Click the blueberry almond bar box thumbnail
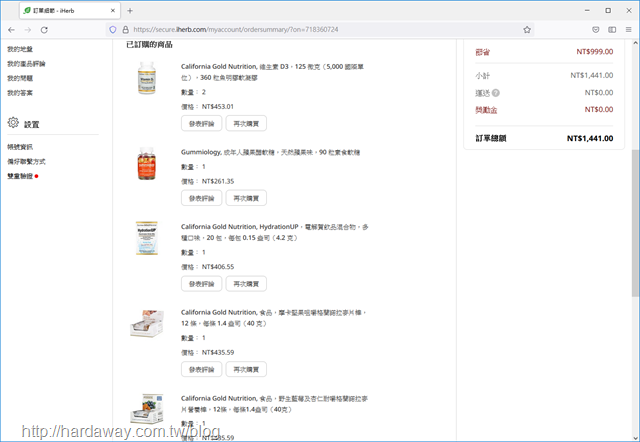The image size is (640, 442). pos(147,409)
